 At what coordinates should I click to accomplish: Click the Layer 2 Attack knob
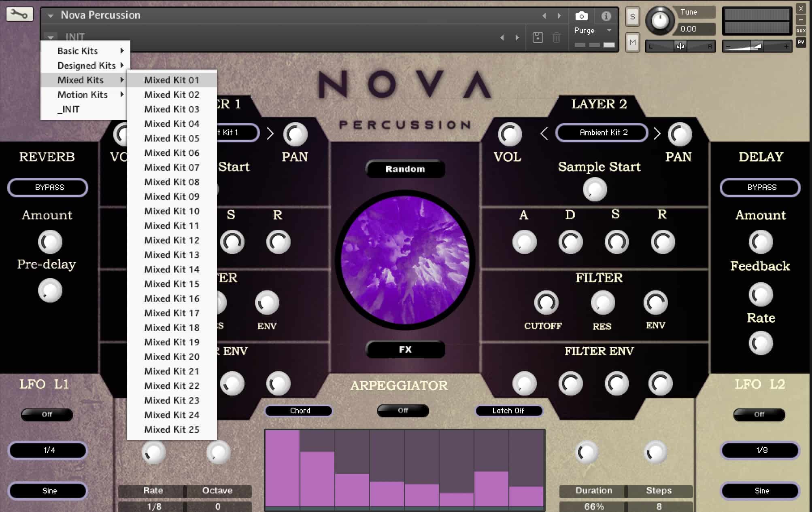[524, 242]
